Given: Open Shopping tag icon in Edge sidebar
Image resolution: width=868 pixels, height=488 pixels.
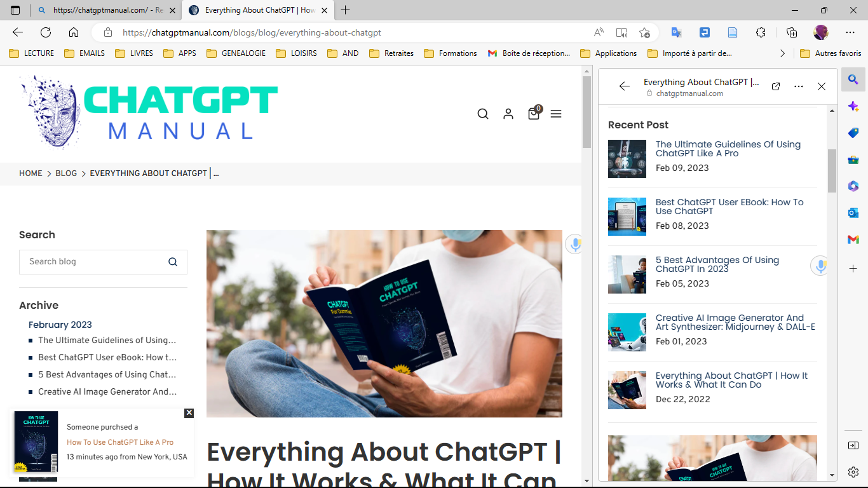Looking at the screenshot, I should 853,133.
